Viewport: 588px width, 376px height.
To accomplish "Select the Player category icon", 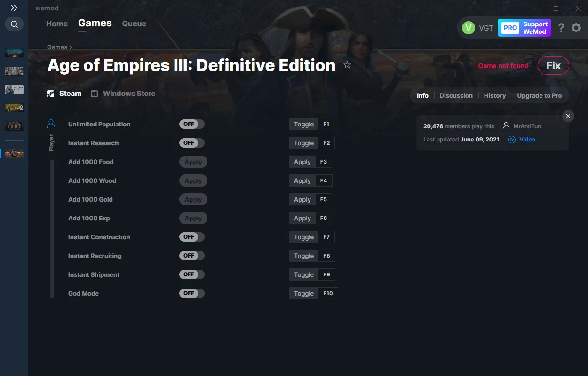I will pyautogui.click(x=51, y=124).
